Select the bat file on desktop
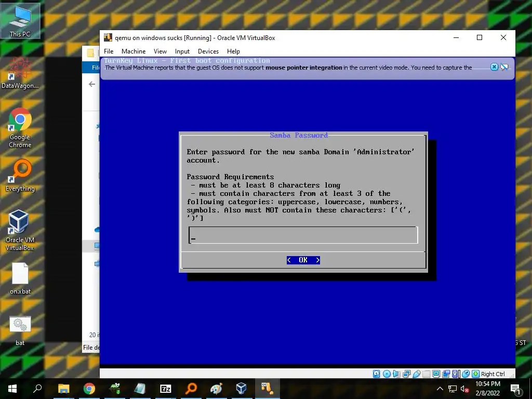 (20, 330)
